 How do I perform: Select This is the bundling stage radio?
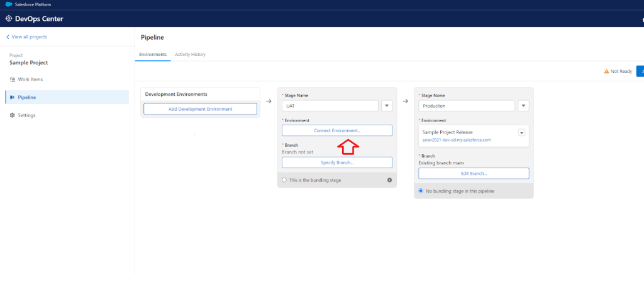[284, 180]
